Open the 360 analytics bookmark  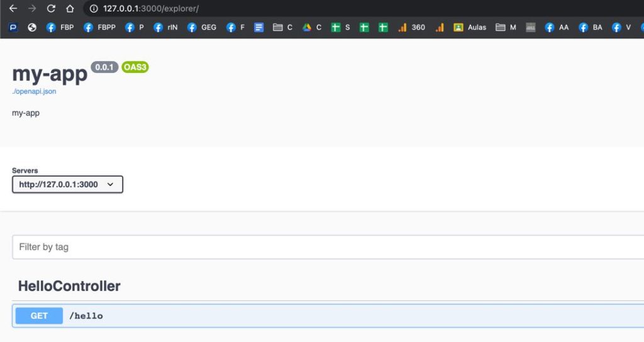tap(412, 28)
